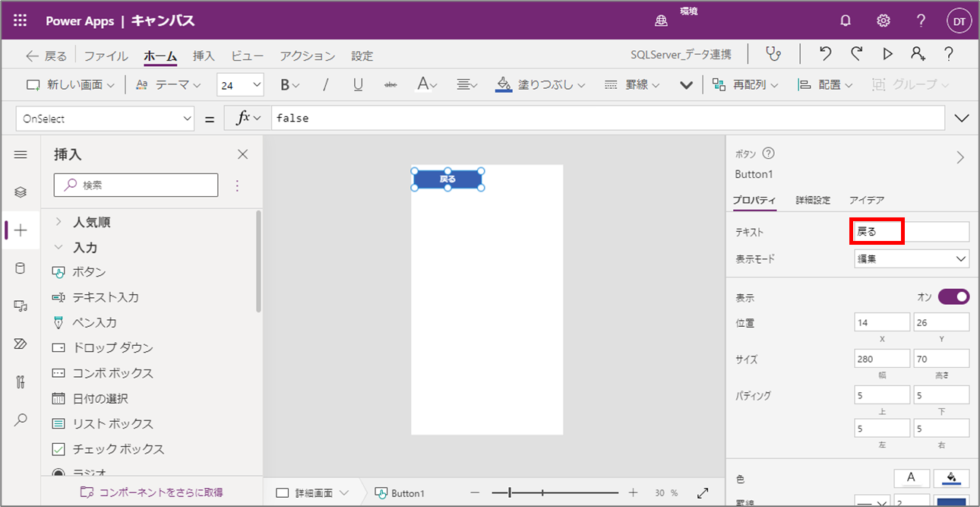Screen dimensions: 980x507
Task: Open the Share user icon
Action: [x=918, y=54]
